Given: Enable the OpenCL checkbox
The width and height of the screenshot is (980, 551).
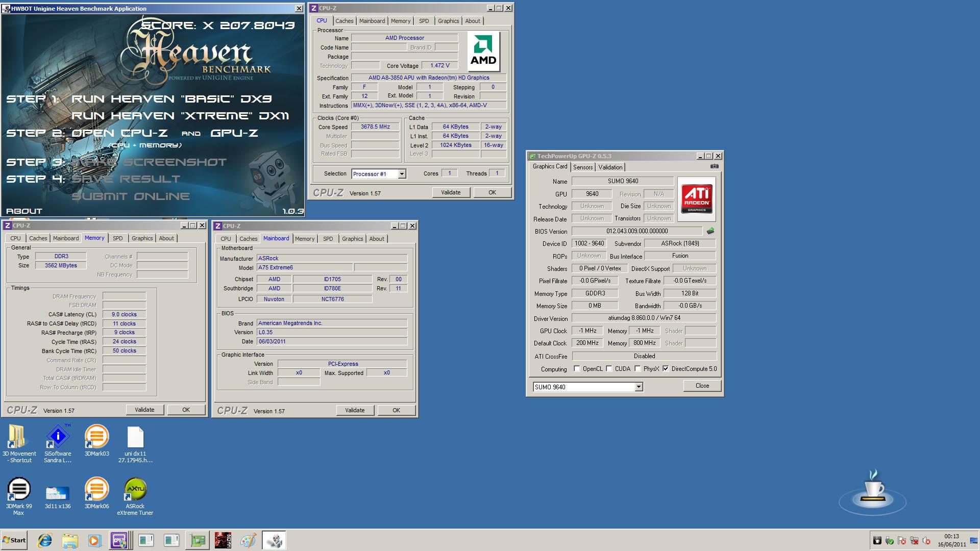Looking at the screenshot, I should [x=577, y=369].
